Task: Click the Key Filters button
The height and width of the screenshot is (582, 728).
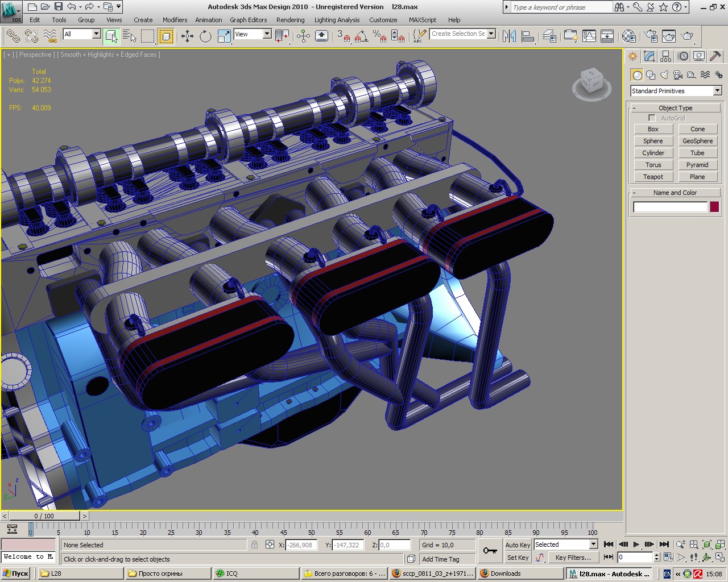Action: pyautogui.click(x=573, y=558)
